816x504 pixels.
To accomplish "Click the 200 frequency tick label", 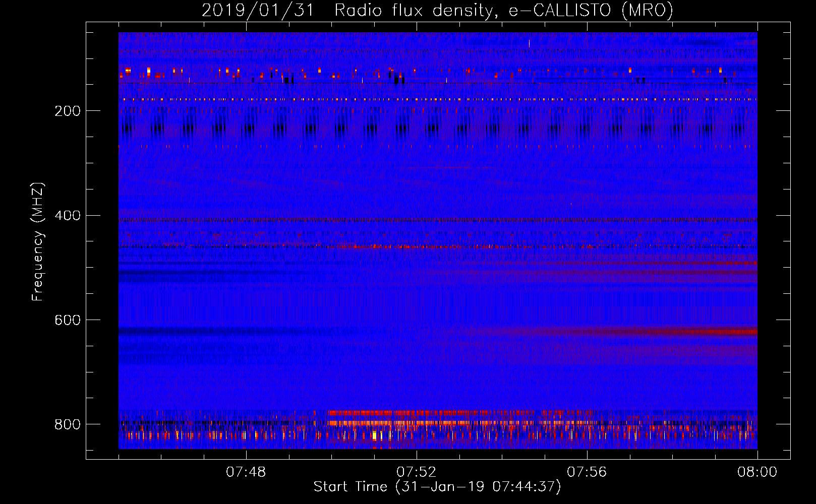I will click(x=68, y=111).
